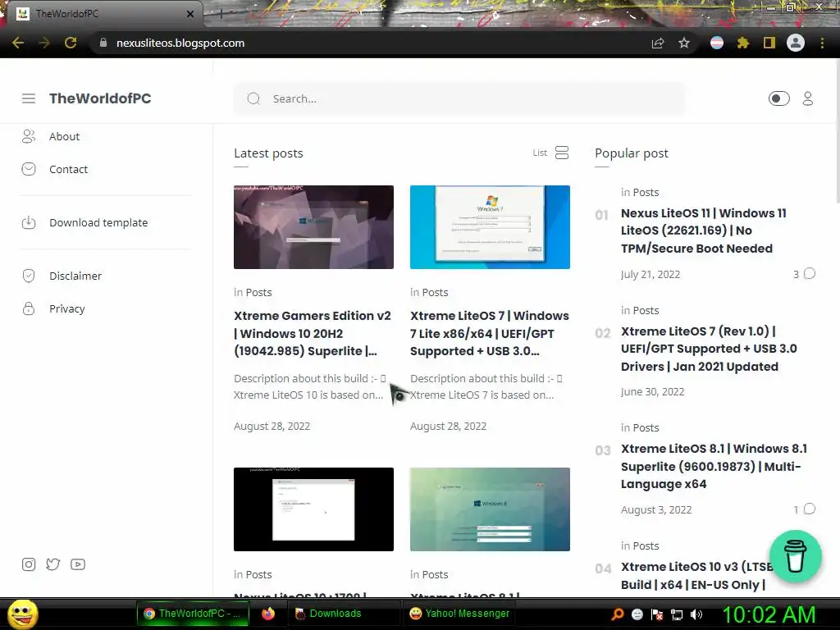
Task: Bookmark this page with the star icon
Action: pos(684,43)
